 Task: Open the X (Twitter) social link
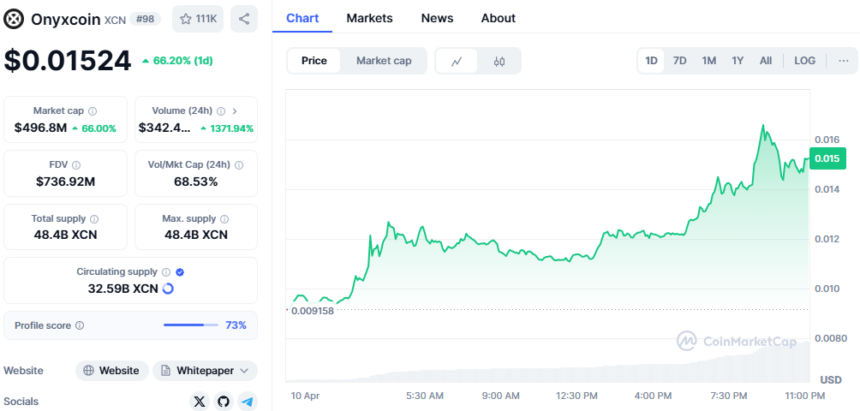(x=199, y=401)
